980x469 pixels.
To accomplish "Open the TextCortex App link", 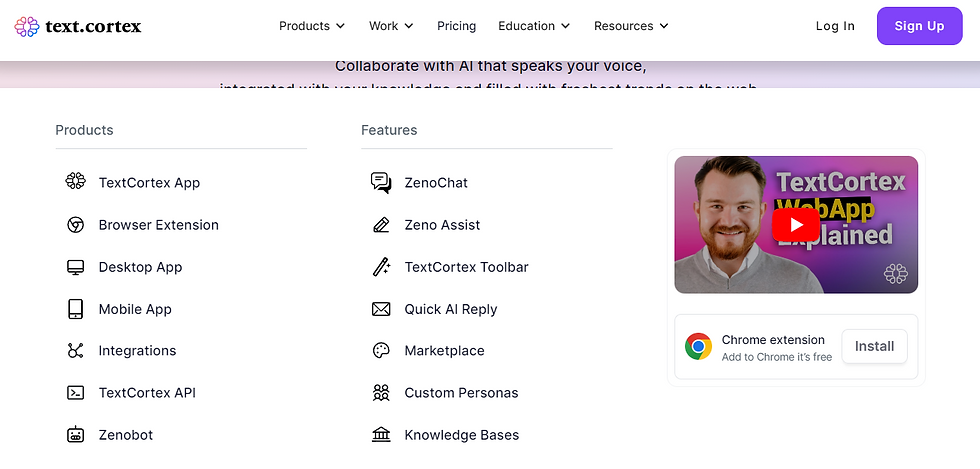I will [x=149, y=183].
